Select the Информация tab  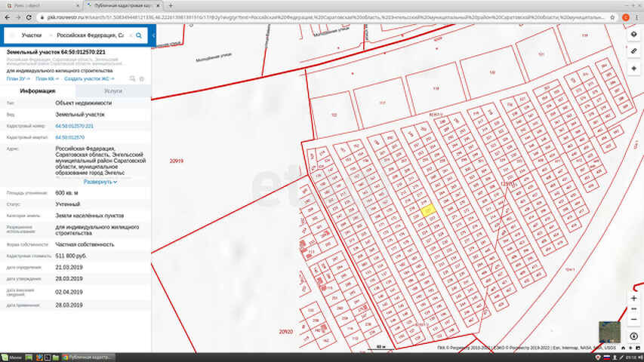click(x=37, y=90)
